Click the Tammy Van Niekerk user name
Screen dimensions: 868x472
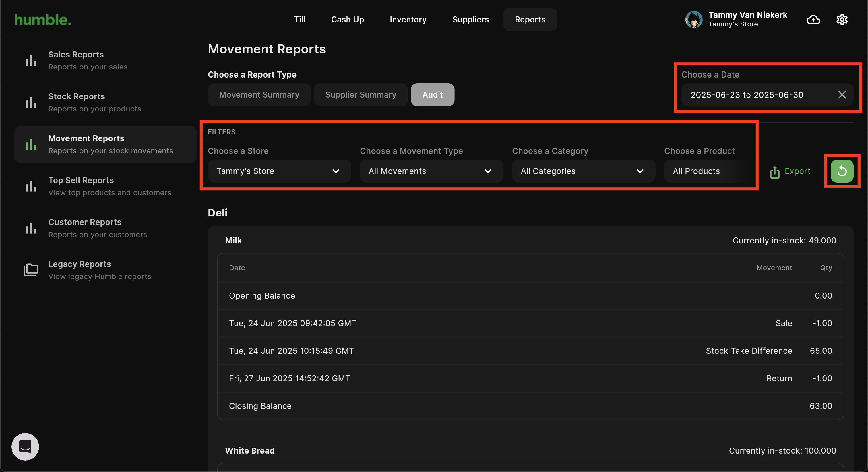748,15
